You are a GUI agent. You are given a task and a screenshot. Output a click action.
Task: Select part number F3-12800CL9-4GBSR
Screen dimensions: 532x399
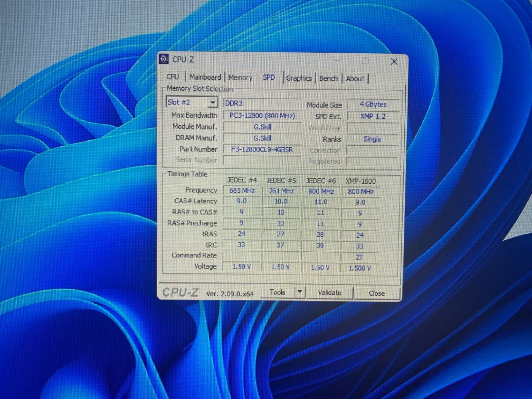coord(262,149)
